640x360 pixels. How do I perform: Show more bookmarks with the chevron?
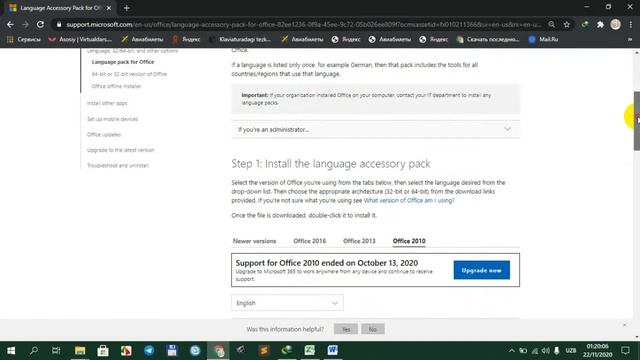pyautogui.click(x=630, y=39)
